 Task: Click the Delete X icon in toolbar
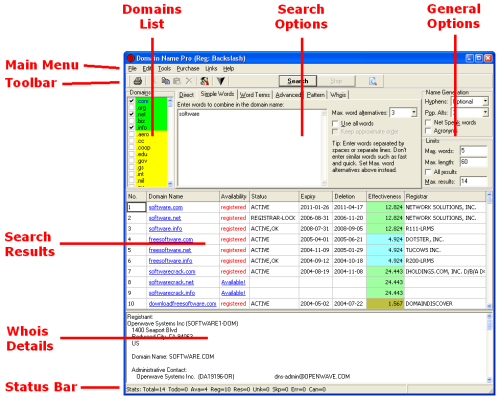(189, 81)
